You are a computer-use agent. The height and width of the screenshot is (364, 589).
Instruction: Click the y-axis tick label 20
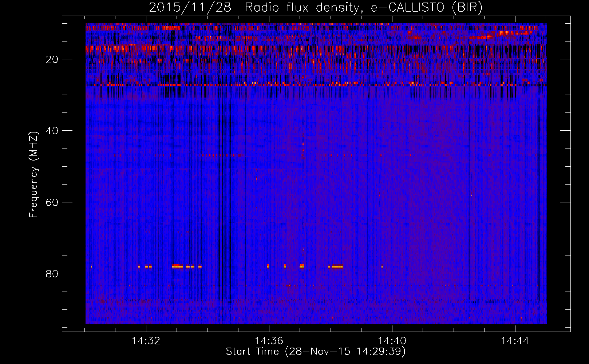point(52,59)
